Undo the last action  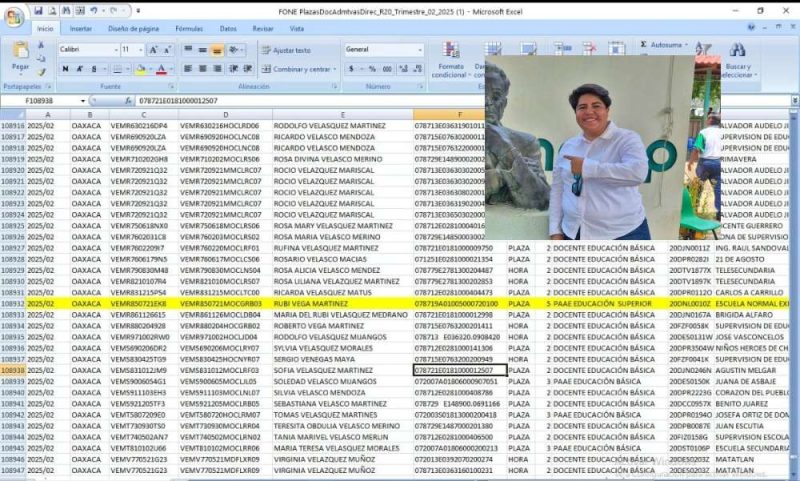[x=92, y=10]
